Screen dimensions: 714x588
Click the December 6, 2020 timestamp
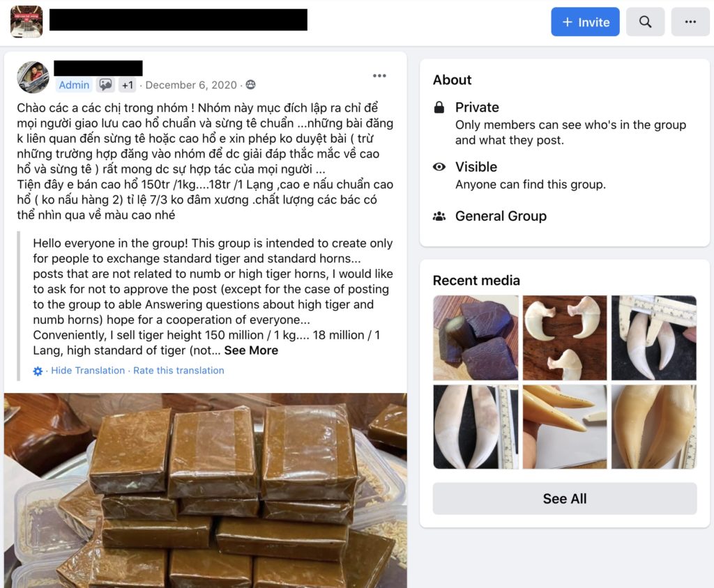191,85
